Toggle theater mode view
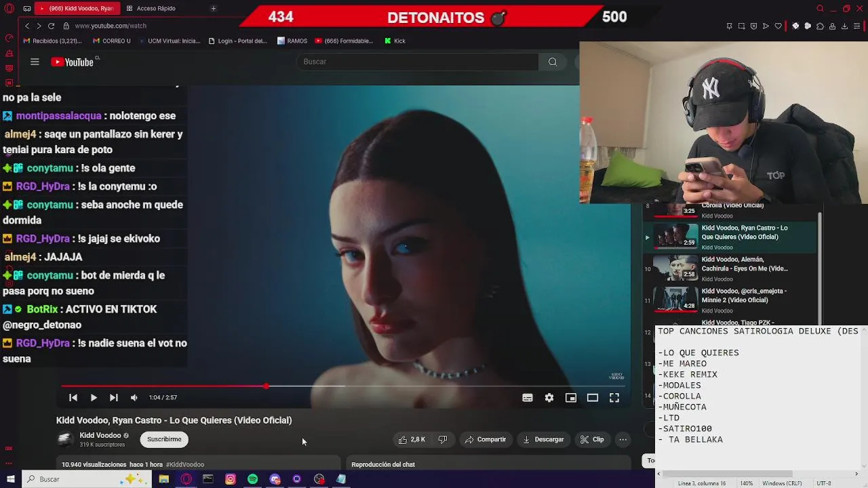Viewport: 868px width, 488px height. [593, 398]
